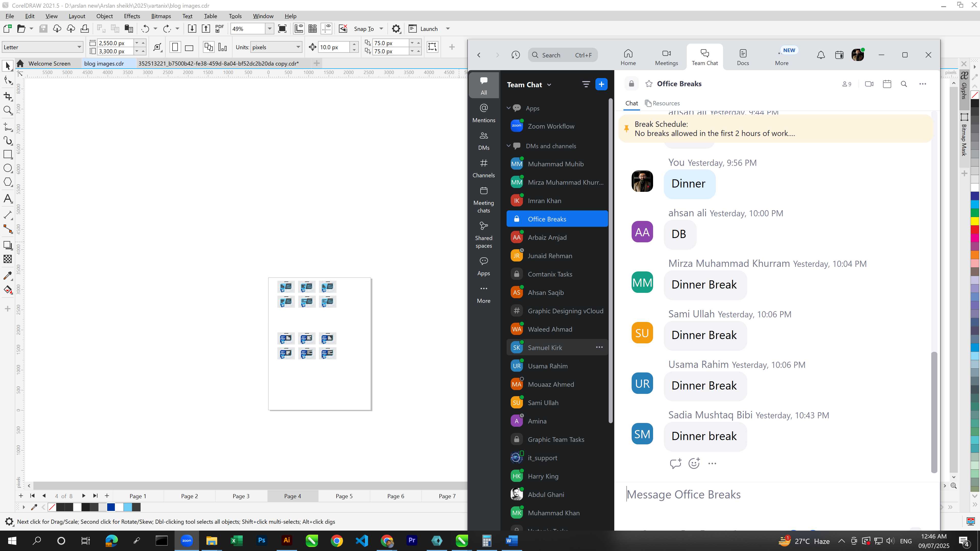
Task: Expand the Snap To dropdown
Action: coord(381,29)
